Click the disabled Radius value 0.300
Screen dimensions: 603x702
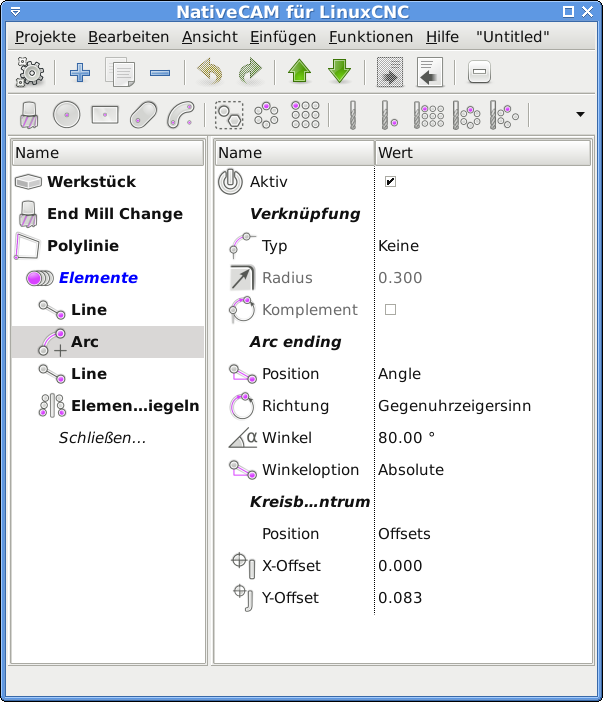click(400, 278)
